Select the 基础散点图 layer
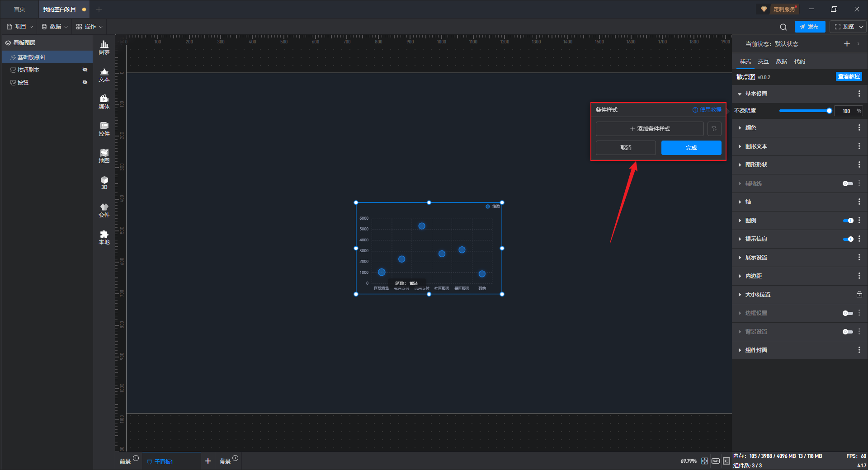 coord(47,57)
